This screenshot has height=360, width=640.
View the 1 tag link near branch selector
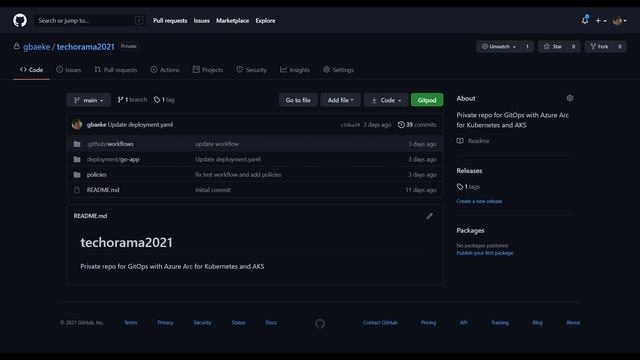coord(164,100)
